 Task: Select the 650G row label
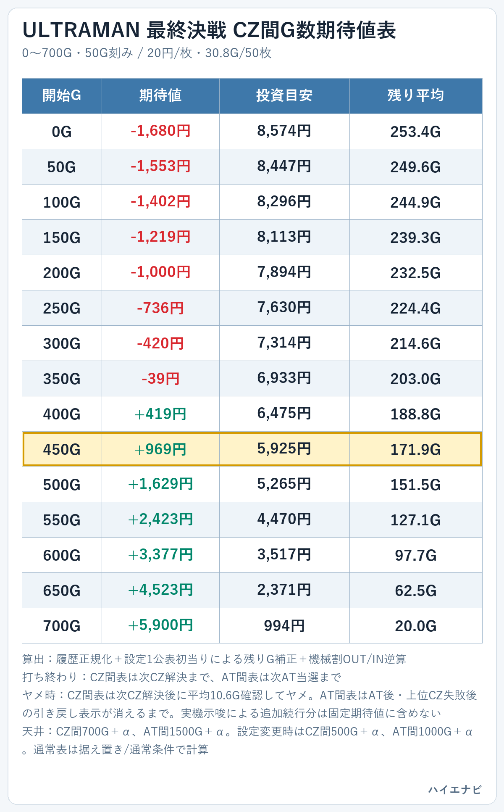pyautogui.click(x=62, y=591)
